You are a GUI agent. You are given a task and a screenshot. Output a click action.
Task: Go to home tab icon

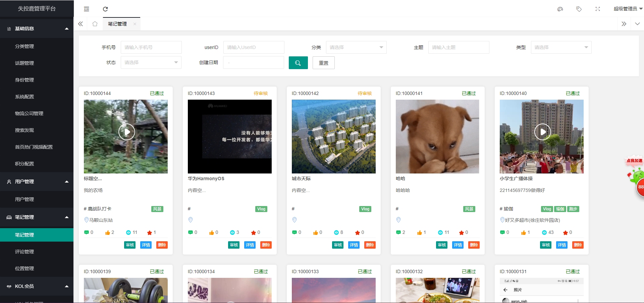click(x=95, y=24)
